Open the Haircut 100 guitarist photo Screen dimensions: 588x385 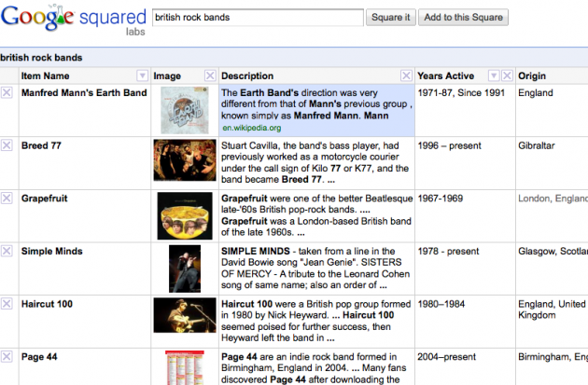185,315
